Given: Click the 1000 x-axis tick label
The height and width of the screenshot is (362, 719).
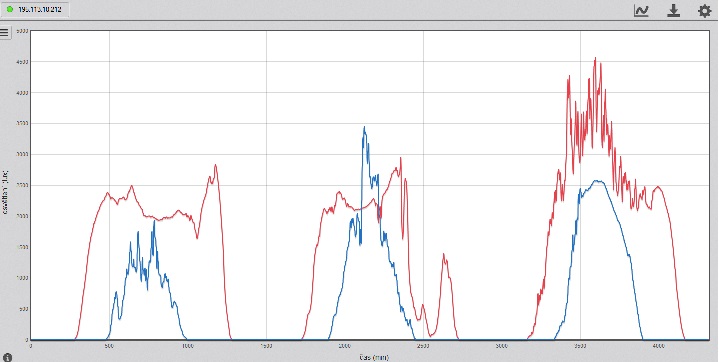Looking at the screenshot, I should click(x=187, y=346).
